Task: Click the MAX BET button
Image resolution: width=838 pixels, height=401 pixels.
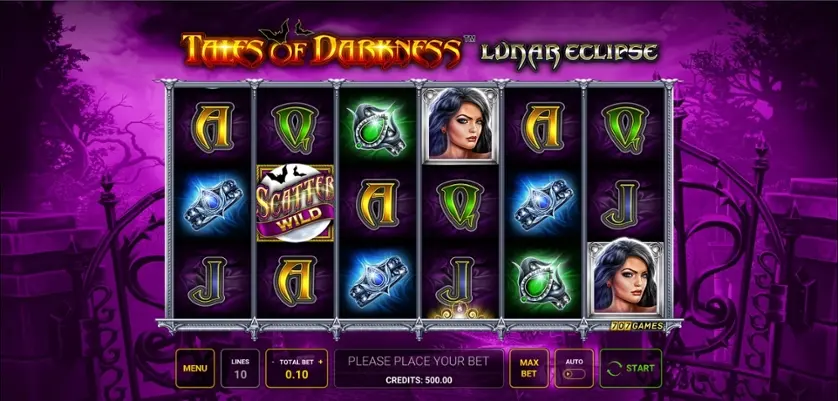Action: coord(529,368)
